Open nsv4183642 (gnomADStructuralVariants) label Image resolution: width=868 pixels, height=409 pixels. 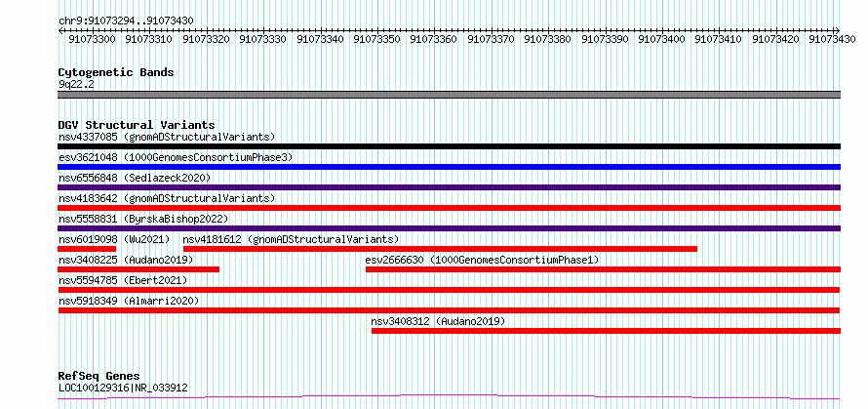pyautogui.click(x=167, y=198)
